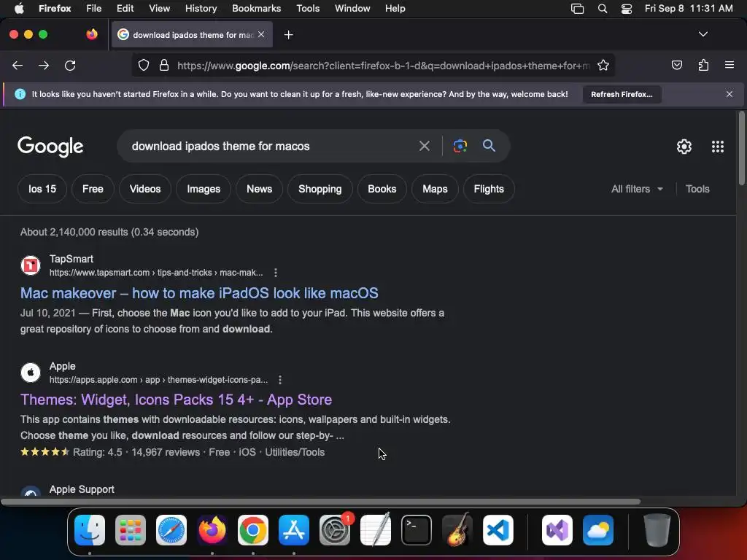The height and width of the screenshot is (560, 747).
Task: Select the Free filter chip
Action: (93, 189)
